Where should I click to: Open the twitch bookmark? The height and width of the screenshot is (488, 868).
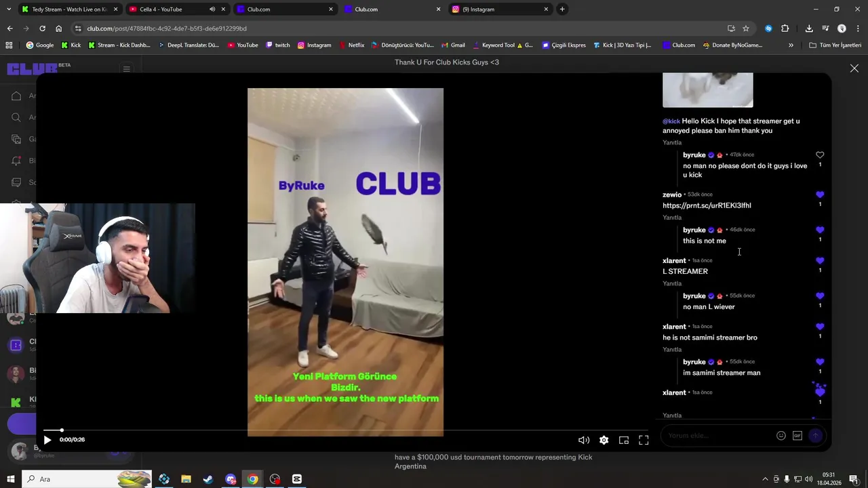(278, 45)
